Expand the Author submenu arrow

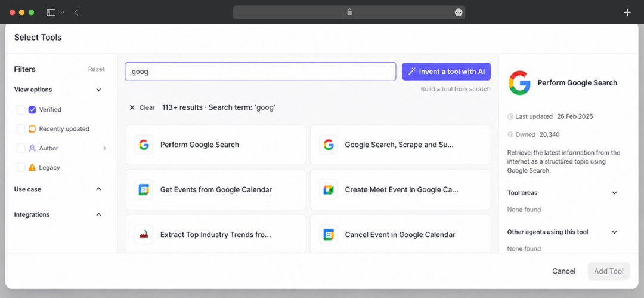point(104,148)
